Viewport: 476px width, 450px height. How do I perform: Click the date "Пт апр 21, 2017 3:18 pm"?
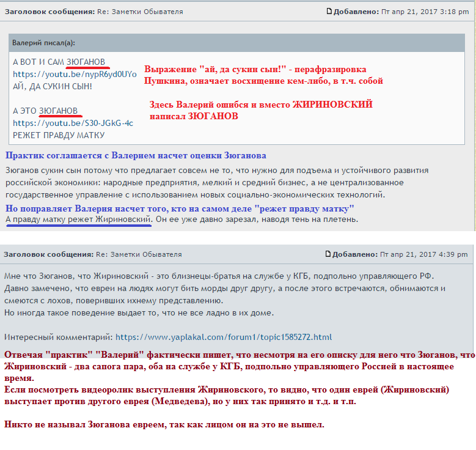point(425,12)
